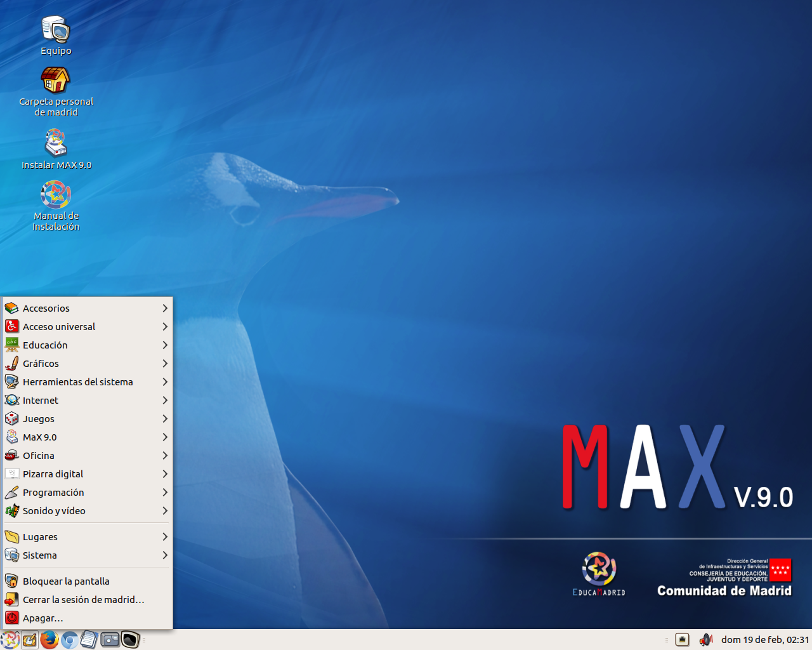Open the Herramientas del sistema menu
The image size is (812, 650).
point(88,381)
